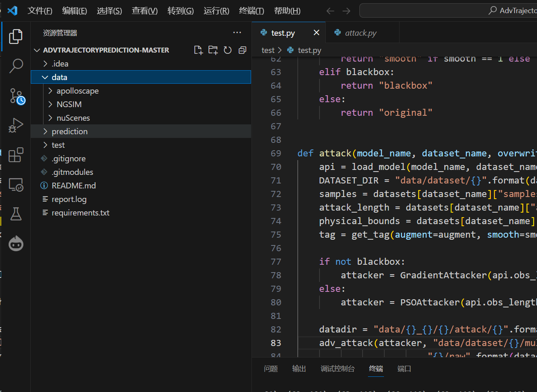
Task: Open the 转到(G) menu
Action: (x=181, y=11)
